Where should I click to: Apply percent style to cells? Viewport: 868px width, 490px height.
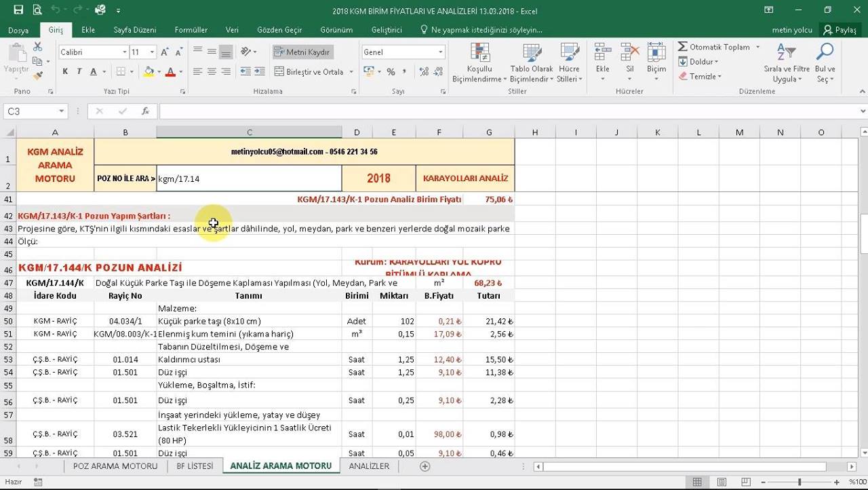[x=391, y=72]
